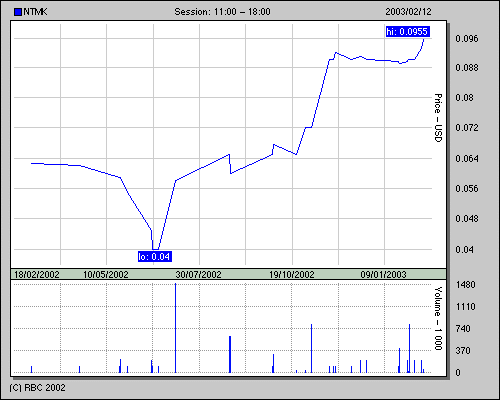Click the Session: 11:00 – 18:00 header text

coord(222,12)
